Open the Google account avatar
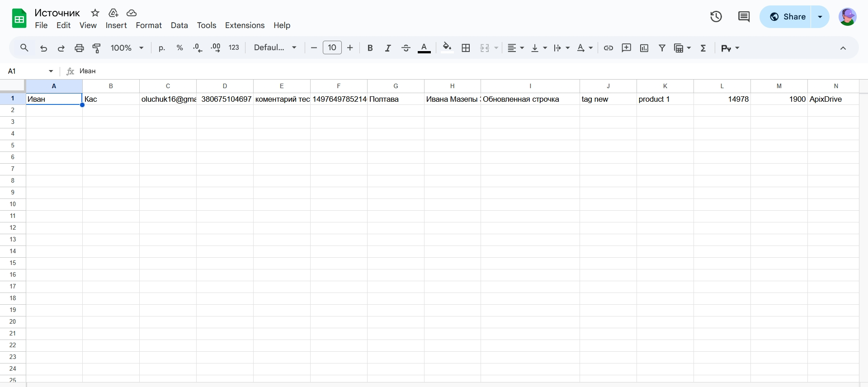868x387 pixels. pyautogui.click(x=848, y=17)
